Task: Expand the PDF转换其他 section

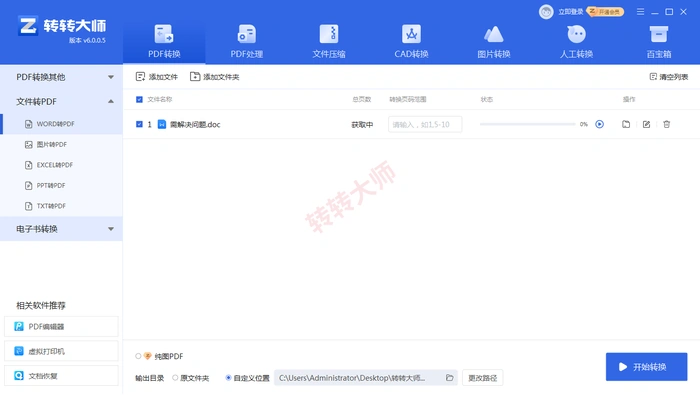Action: [62, 77]
